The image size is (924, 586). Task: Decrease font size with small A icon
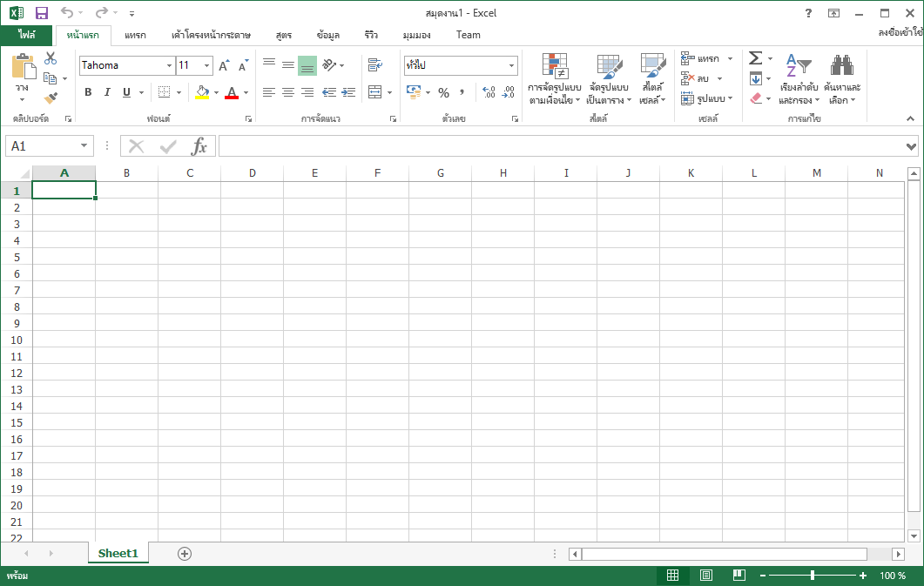click(x=243, y=65)
